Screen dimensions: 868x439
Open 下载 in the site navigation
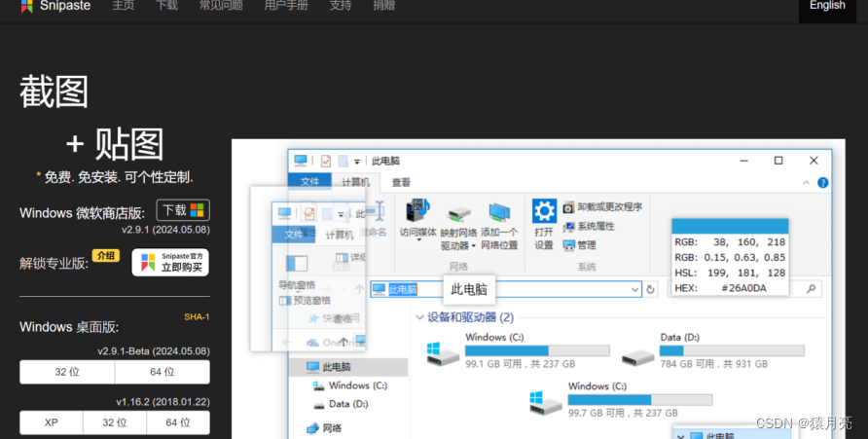(166, 6)
